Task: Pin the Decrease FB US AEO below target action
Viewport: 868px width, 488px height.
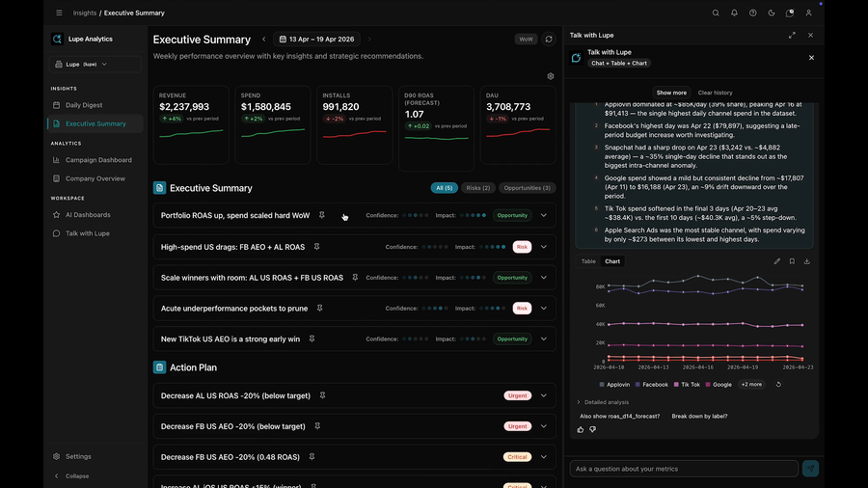Action: (x=317, y=426)
